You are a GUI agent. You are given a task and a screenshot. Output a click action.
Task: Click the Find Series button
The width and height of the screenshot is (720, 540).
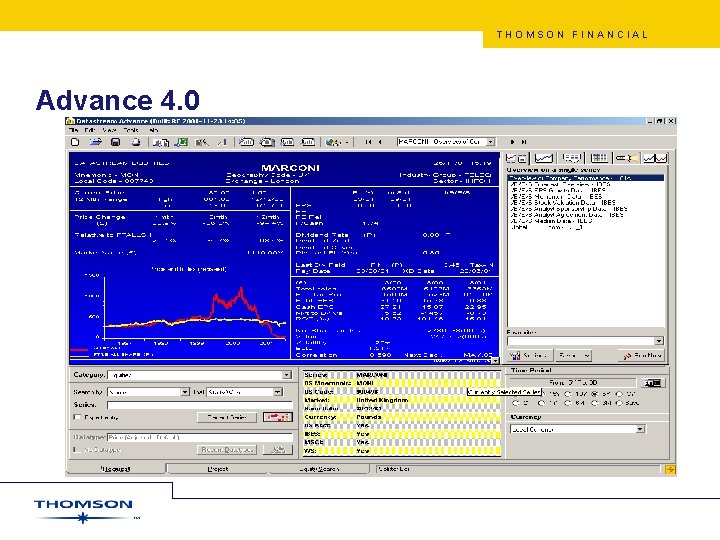point(227,417)
